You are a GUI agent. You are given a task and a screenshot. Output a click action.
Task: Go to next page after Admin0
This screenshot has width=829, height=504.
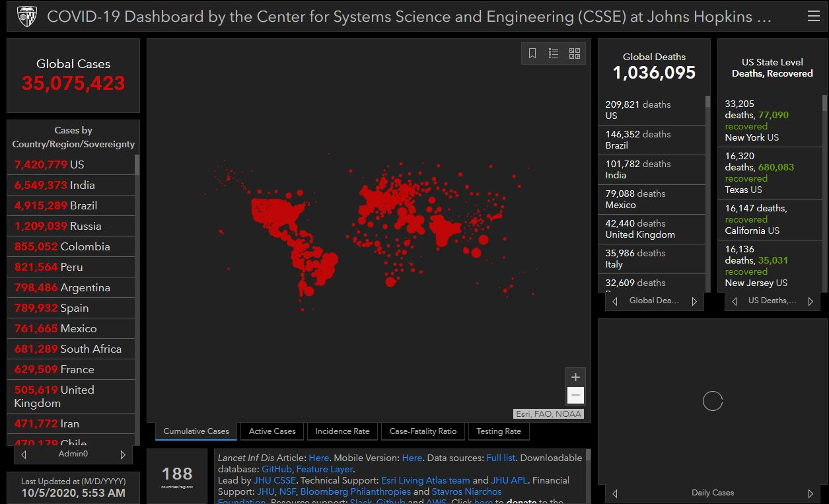(123, 454)
